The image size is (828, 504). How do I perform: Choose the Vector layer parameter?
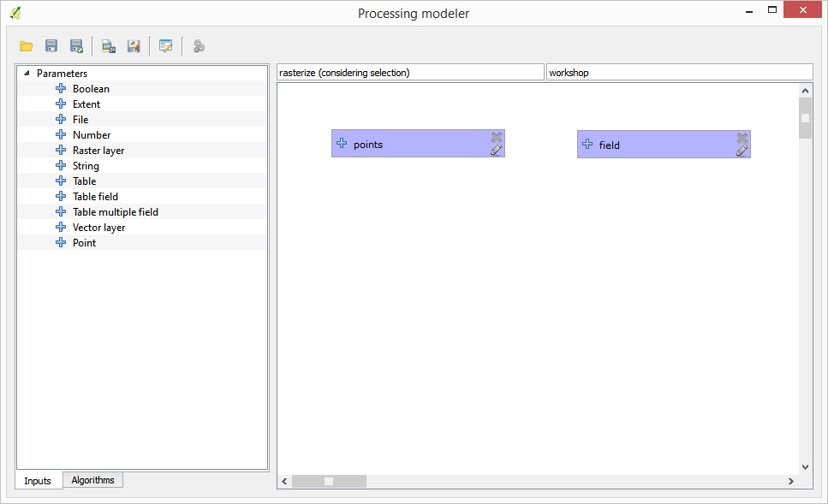98,228
